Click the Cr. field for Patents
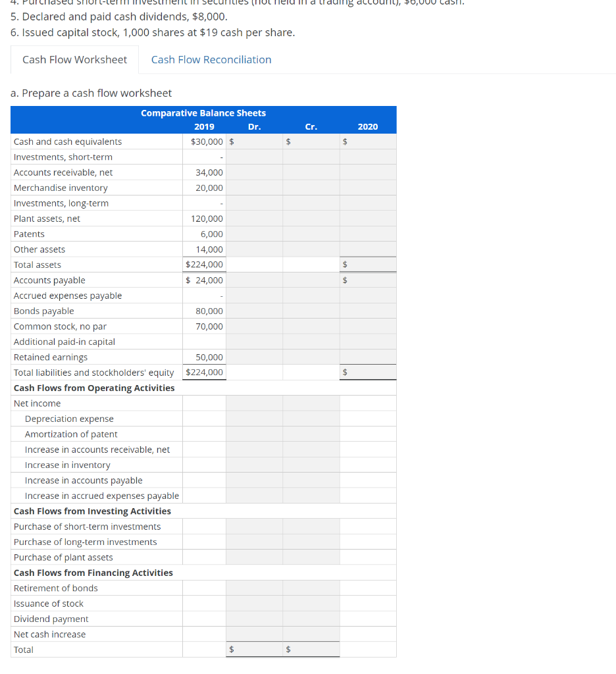This screenshot has width=616, height=674. (x=311, y=234)
